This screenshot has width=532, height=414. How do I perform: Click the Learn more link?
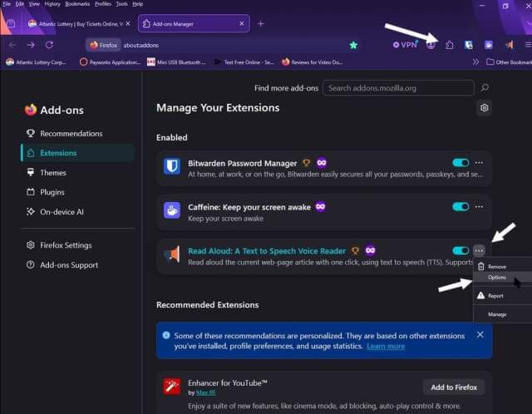click(x=386, y=346)
